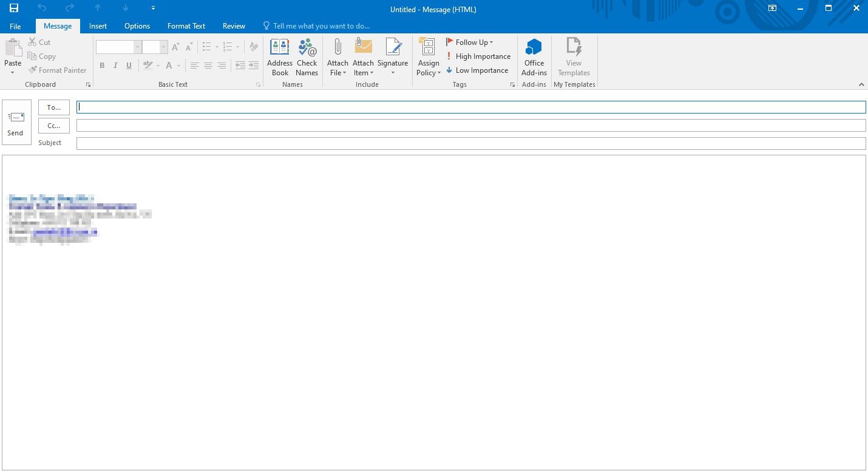The image size is (868, 471).
Task: Click the Redo arrow in quick access toolbar
Action: tap(70, 8)
